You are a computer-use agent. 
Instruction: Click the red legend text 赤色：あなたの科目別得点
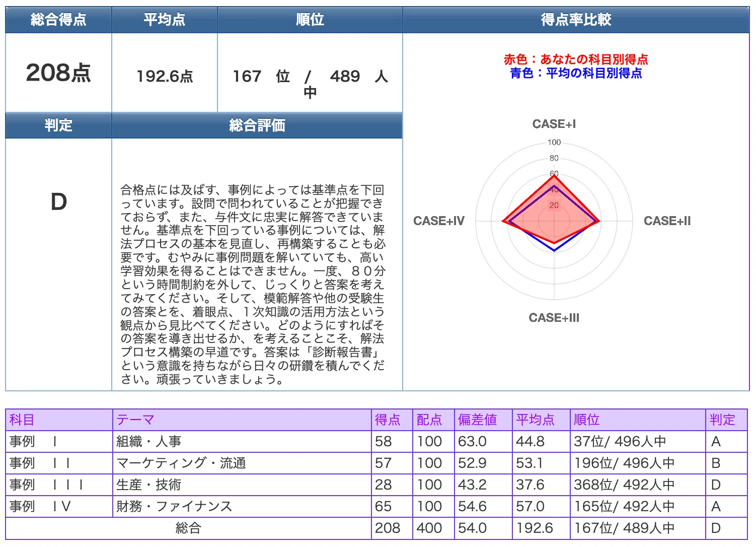[x=576, y=59]
